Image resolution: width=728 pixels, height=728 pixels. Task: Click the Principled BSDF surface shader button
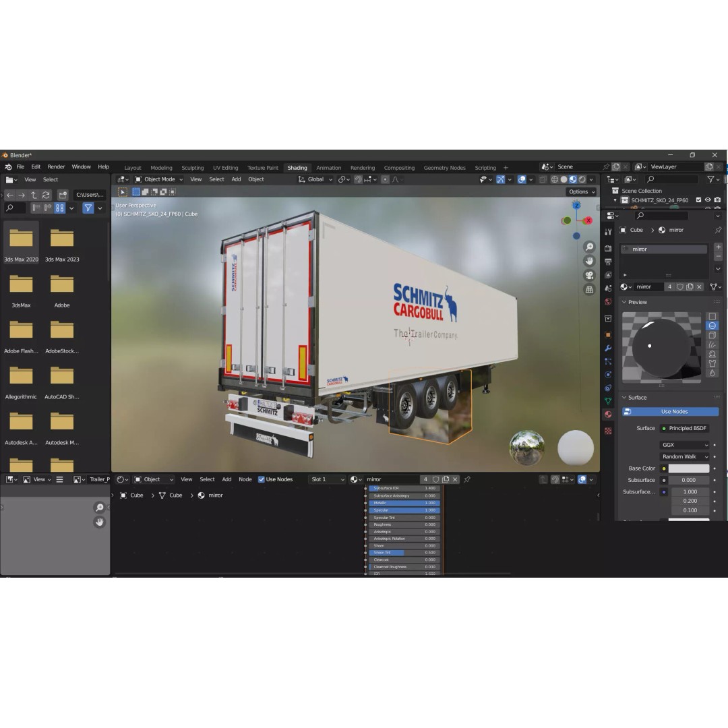[x=684, y=428]
